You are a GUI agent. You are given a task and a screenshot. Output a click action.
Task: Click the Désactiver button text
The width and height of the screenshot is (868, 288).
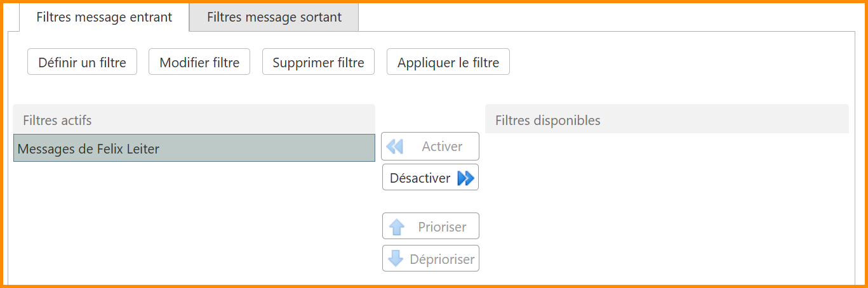click(x=420, y=178)
